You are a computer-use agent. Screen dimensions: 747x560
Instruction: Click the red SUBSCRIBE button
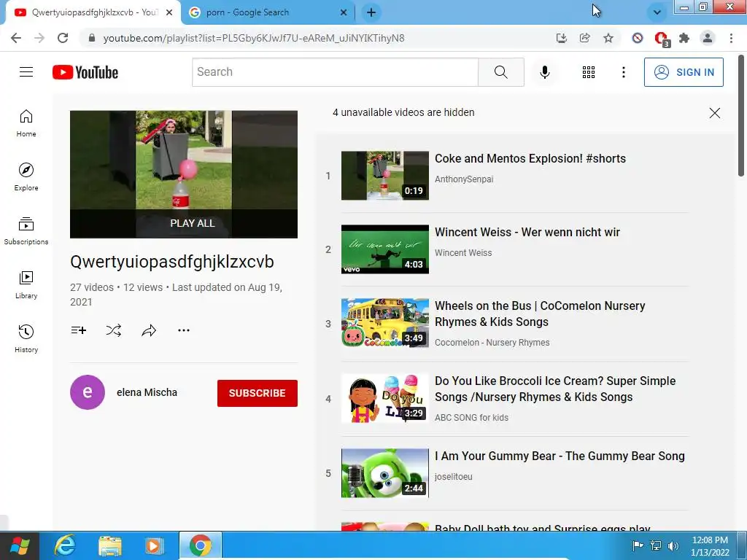click(258, 393)
